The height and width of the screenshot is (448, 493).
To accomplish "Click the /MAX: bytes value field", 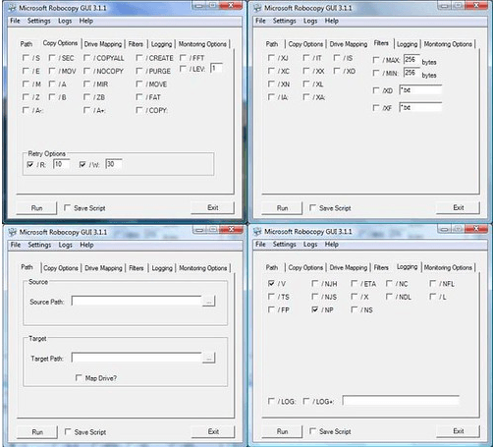I will [411, 59].
